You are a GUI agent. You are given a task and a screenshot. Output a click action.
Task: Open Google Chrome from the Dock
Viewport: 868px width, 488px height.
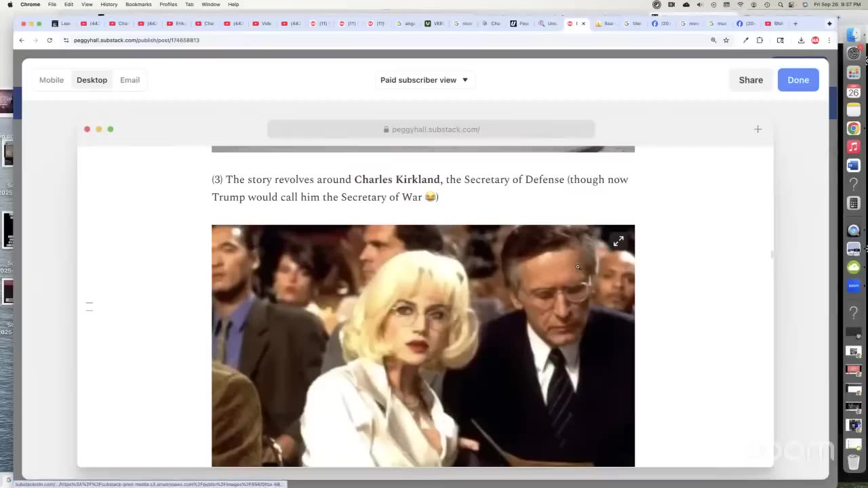point(854,128)
